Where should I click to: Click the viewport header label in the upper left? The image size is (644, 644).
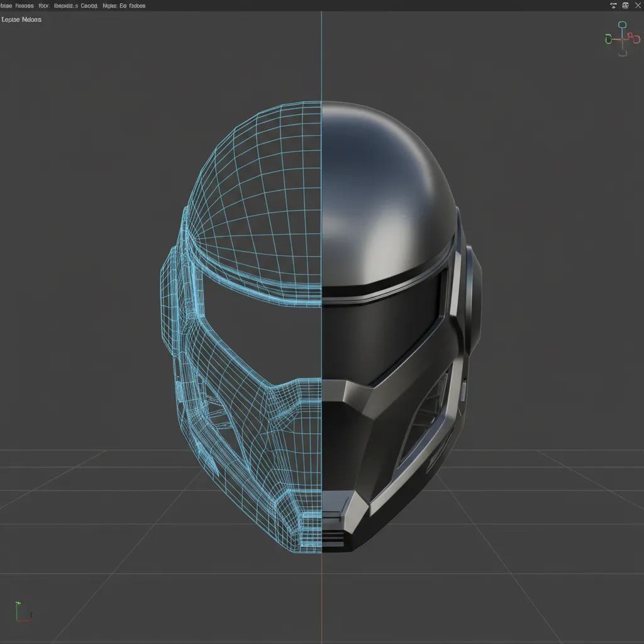(x=22, y=19)
